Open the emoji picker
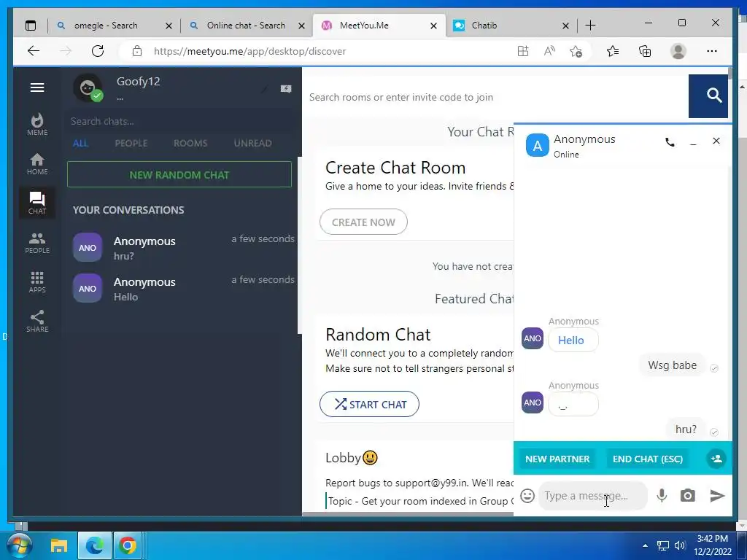The height and width of the screenshot is (560, 747). click(x=527, y=496)
